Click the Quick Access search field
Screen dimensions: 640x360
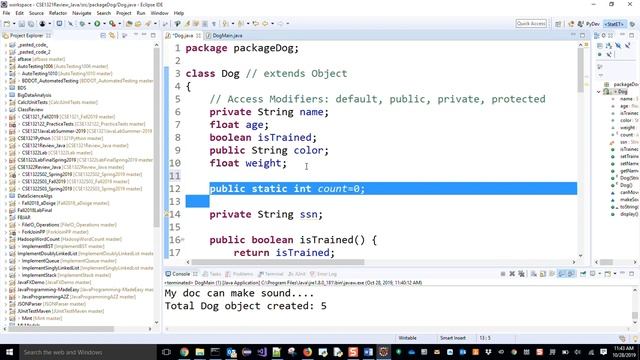pos(531,24)
